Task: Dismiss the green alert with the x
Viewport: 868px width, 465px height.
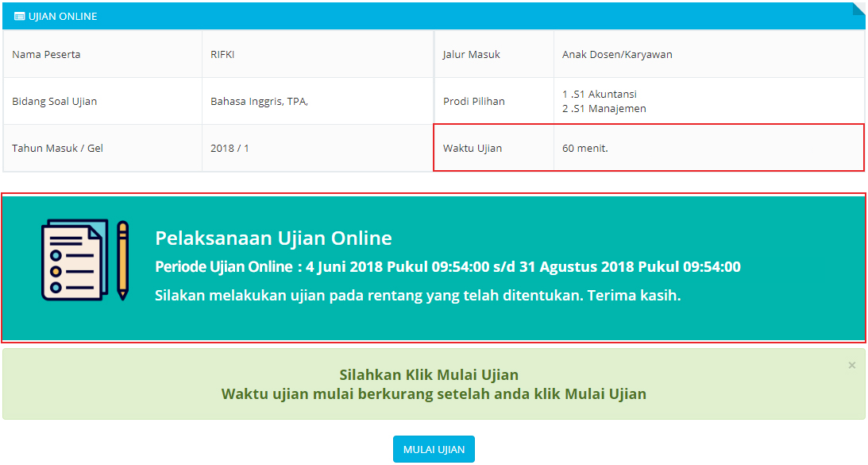Action: tap(851, 366)
